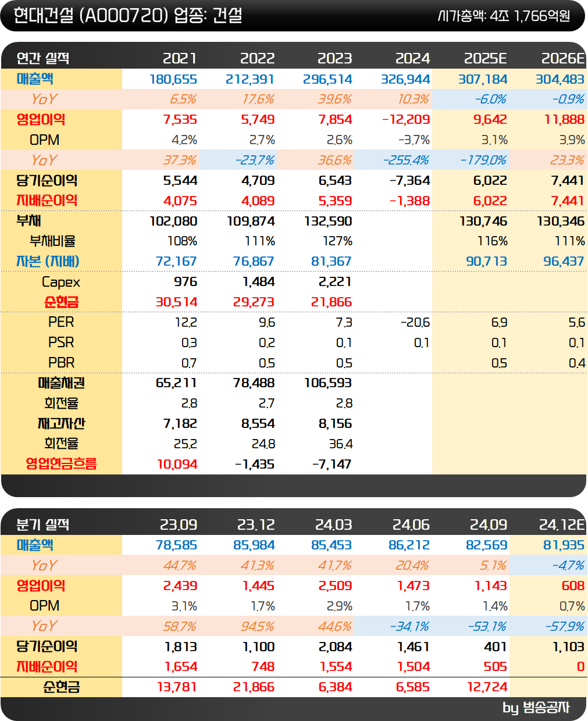
Task: Click the 2025E 부채비율 value 116%
Action: click(493, 241)
